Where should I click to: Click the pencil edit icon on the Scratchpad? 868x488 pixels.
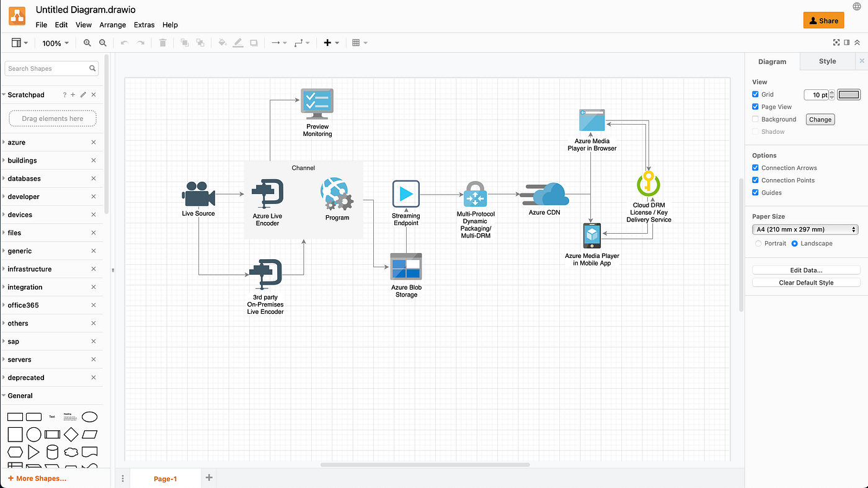[82, 94]
